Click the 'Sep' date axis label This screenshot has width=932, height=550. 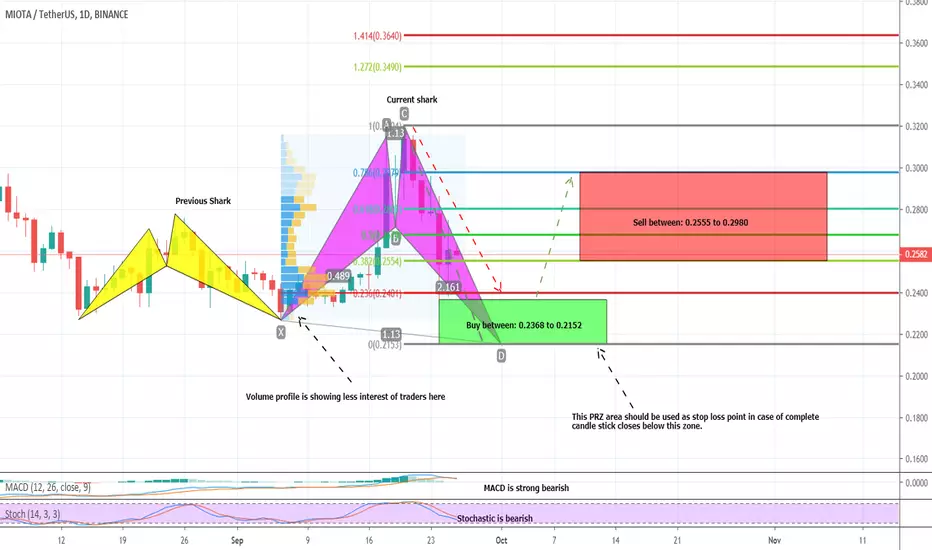(x=237, y=540)
